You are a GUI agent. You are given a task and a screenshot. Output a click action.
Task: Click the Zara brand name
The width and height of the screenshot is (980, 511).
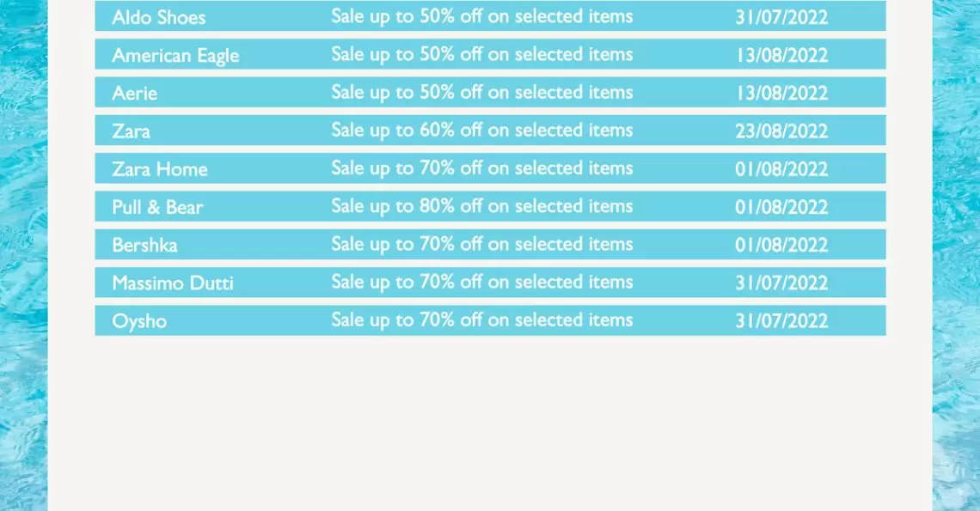[132, 131]
